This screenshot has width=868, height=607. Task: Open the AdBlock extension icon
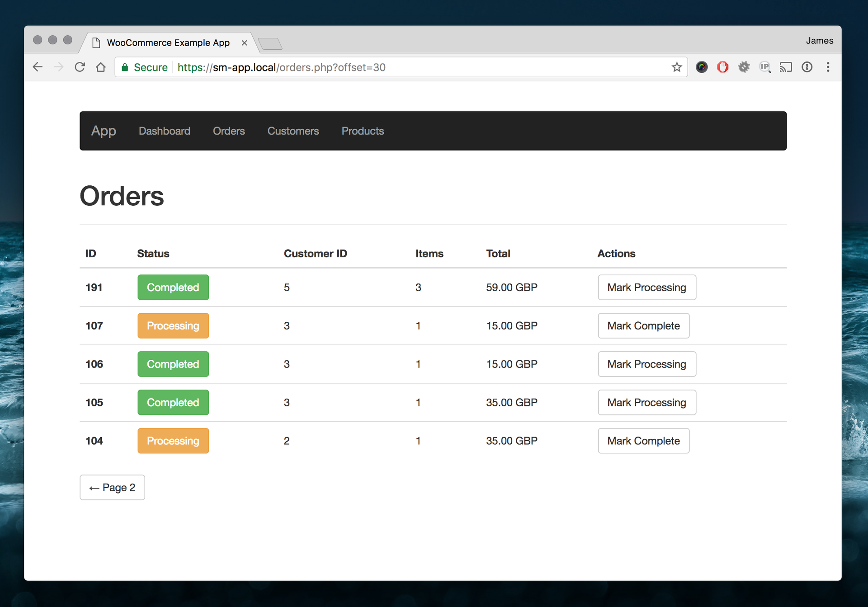(x=722, y=67)
